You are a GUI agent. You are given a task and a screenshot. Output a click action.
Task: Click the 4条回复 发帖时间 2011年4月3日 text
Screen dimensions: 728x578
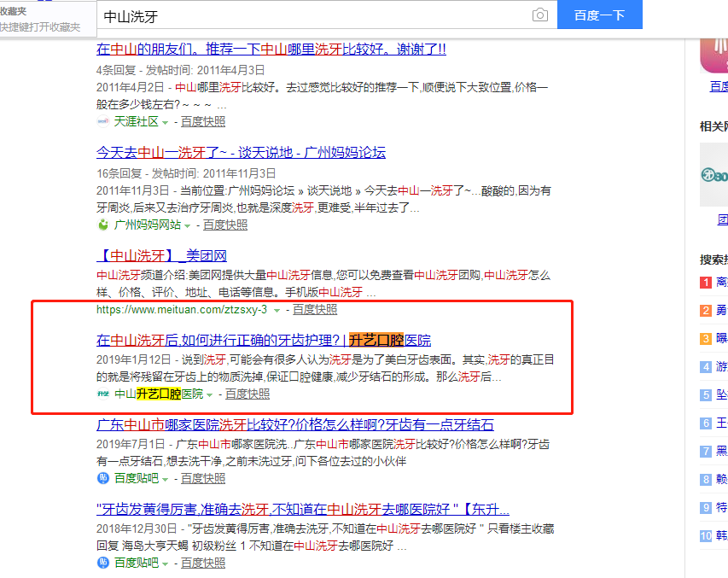click(x=181, y=70)
